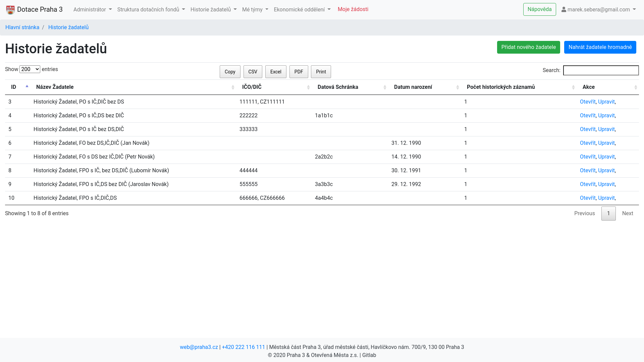Click Upravit for applicant ID 10
This screenshot has height=362, width=644.
tap(606, 198)
